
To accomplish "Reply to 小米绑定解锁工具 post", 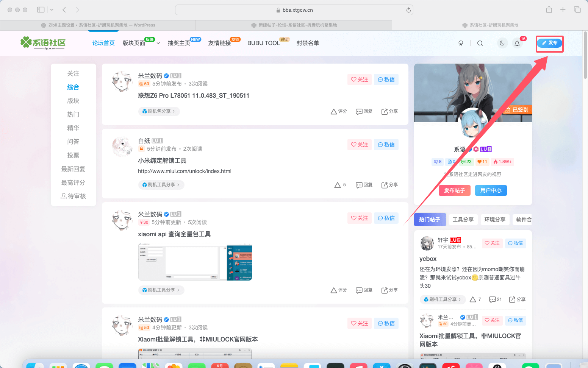I will 364,185.
